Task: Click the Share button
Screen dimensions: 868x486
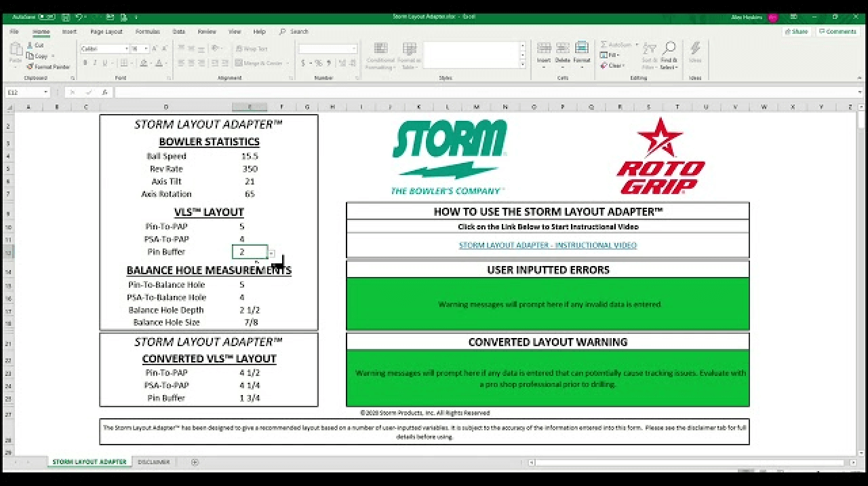Action: point(797,32)
